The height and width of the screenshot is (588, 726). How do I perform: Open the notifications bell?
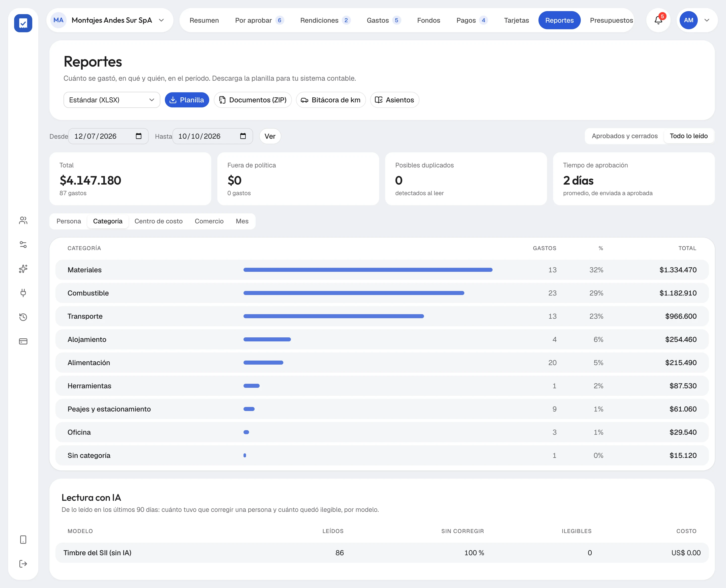pyautogui.click(x=658, y=20)
